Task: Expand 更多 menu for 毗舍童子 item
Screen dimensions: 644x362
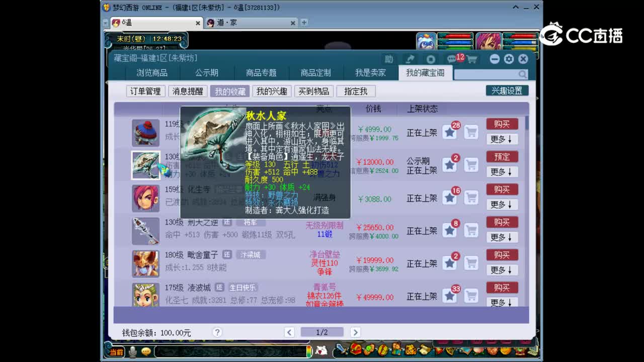Action: point(502,270)
